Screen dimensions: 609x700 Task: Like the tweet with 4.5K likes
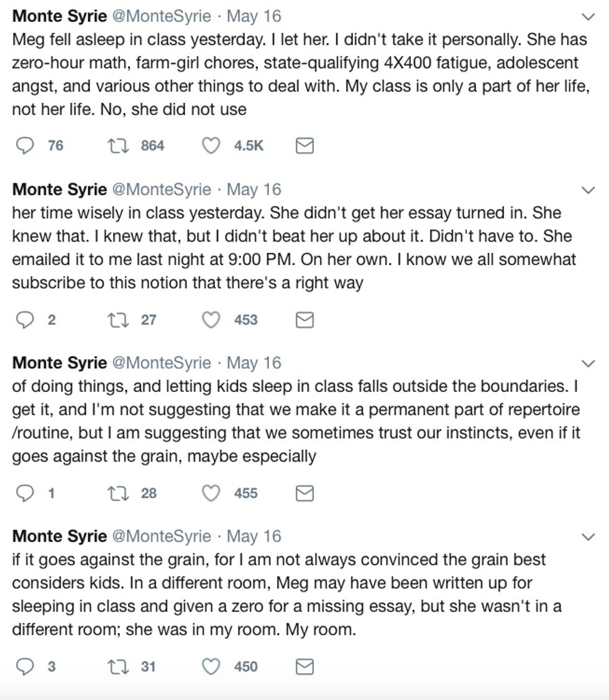pyautogui.click(x=212, y=146)
